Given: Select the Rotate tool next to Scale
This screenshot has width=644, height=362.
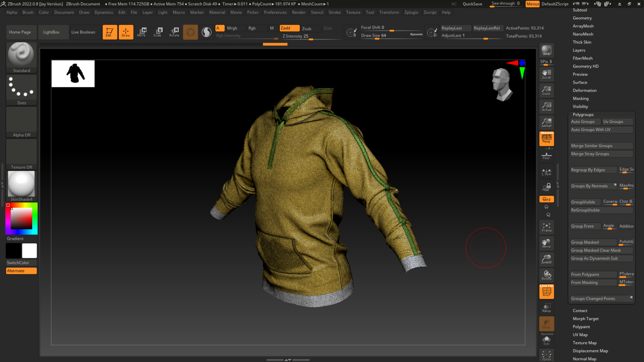Looking at the screenshot, I should pyautogui.click(x=174, y=32).
